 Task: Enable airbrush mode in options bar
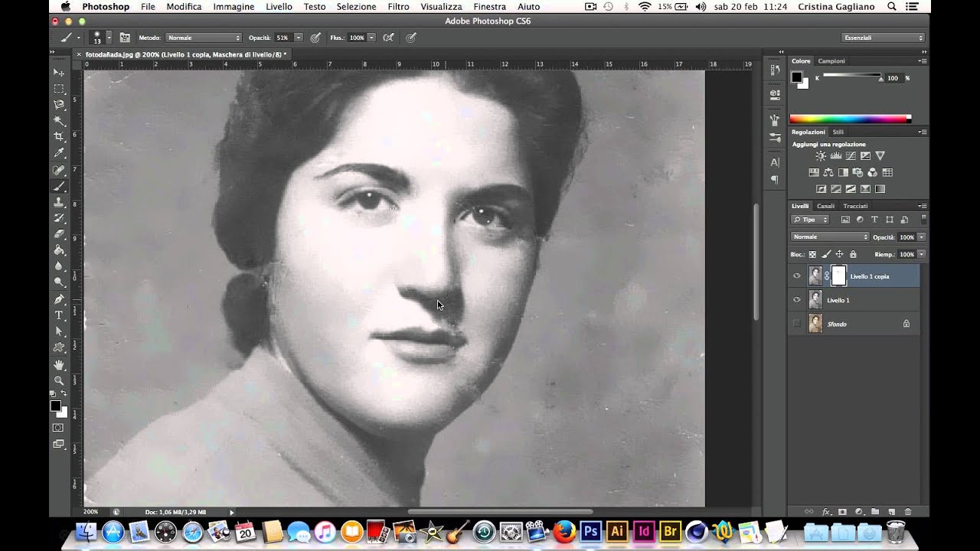(x=389, y=37)
